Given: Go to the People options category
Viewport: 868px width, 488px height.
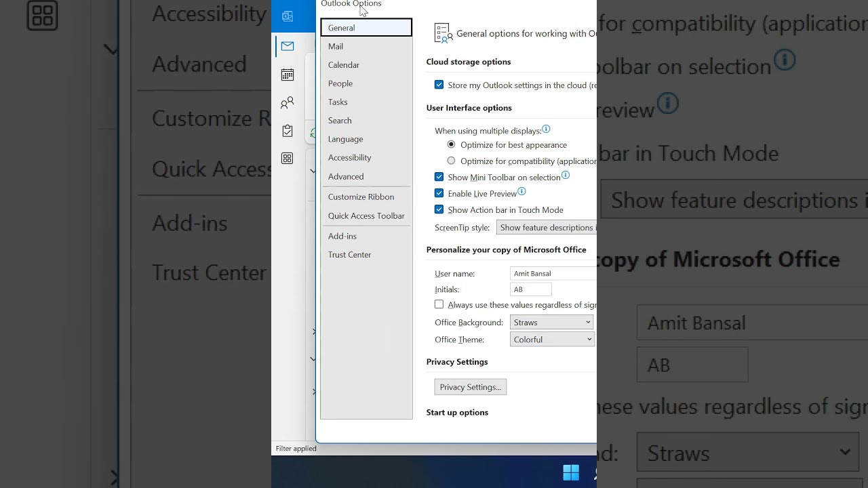Looking at the screenshot, I should (x=366, y=83).
